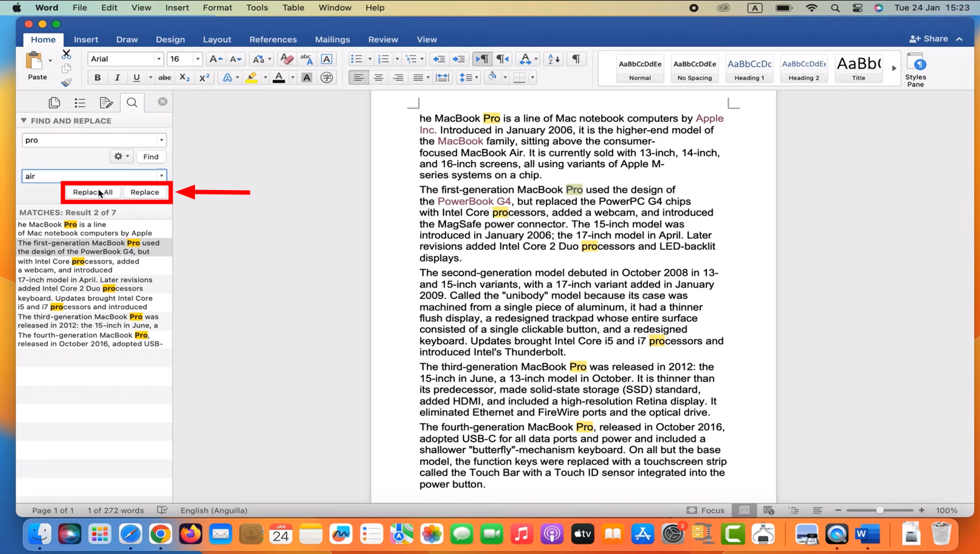This screenshot has height=554, width=980.
Task: Toggle Bold formatting
Action: (x=97, y=78)
